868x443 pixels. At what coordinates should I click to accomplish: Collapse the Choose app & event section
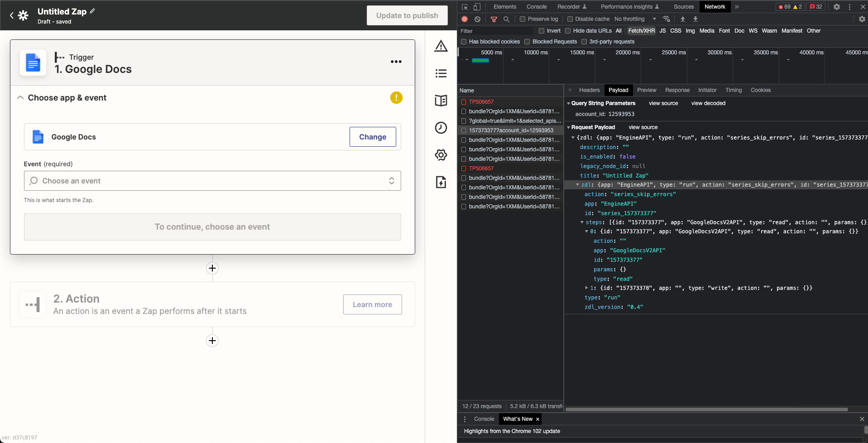20,97
